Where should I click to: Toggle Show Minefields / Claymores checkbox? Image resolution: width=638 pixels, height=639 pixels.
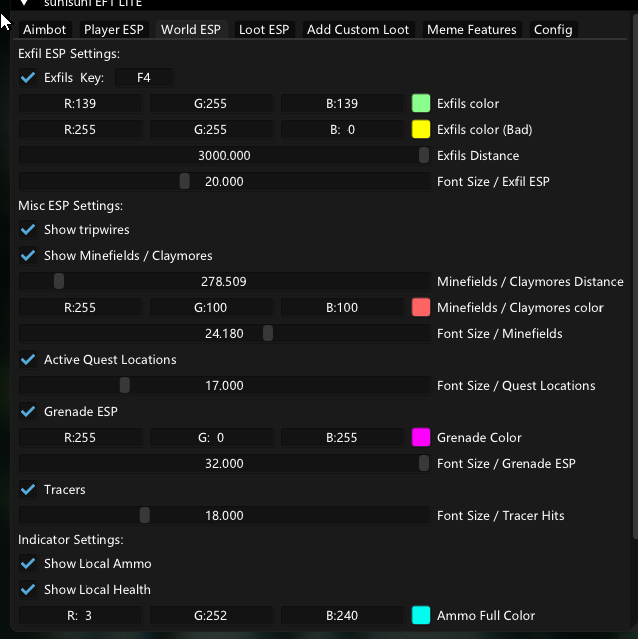28,255
